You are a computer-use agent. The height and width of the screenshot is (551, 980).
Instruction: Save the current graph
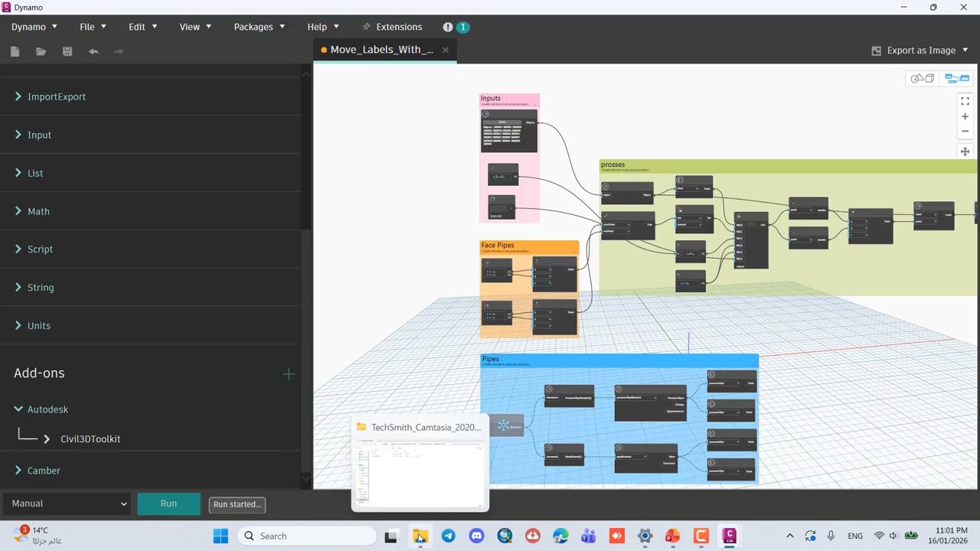[x=67, y=51]
